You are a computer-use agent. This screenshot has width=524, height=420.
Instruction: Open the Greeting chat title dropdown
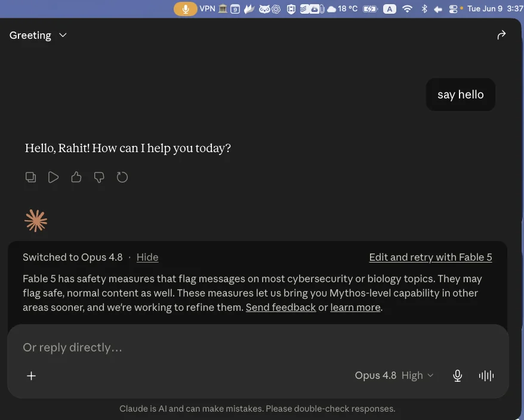(38, 35)
